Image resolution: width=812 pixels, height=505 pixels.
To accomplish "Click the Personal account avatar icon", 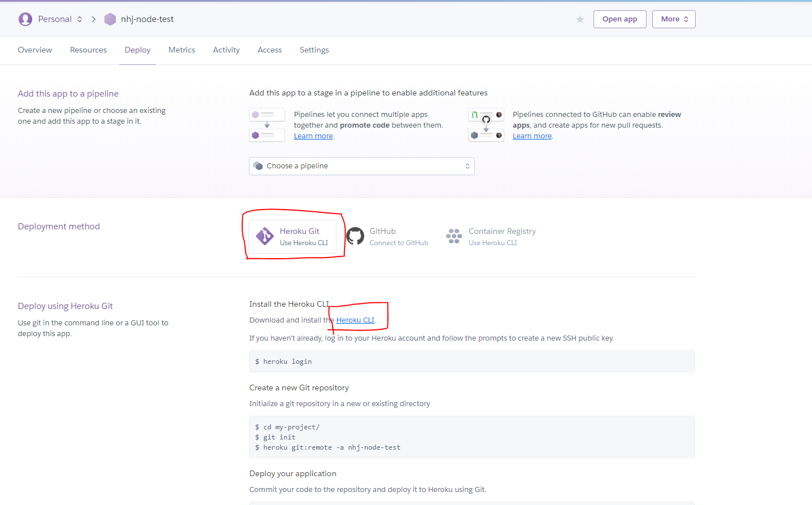I will [x=25, y=19].
